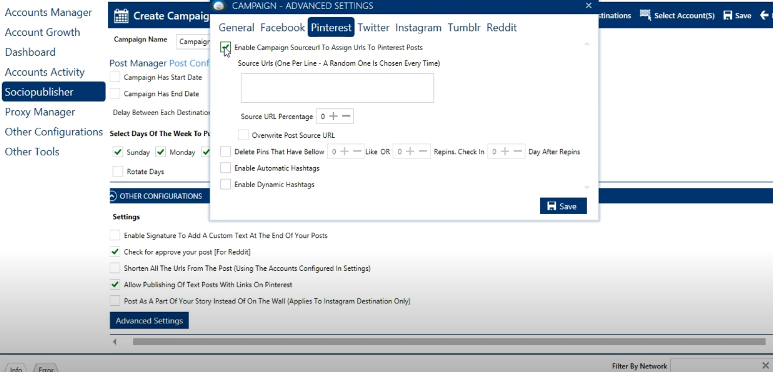The image size is (773, 372).
Task: Open Accounts Manager in sidebar
Action: point(48,12)
